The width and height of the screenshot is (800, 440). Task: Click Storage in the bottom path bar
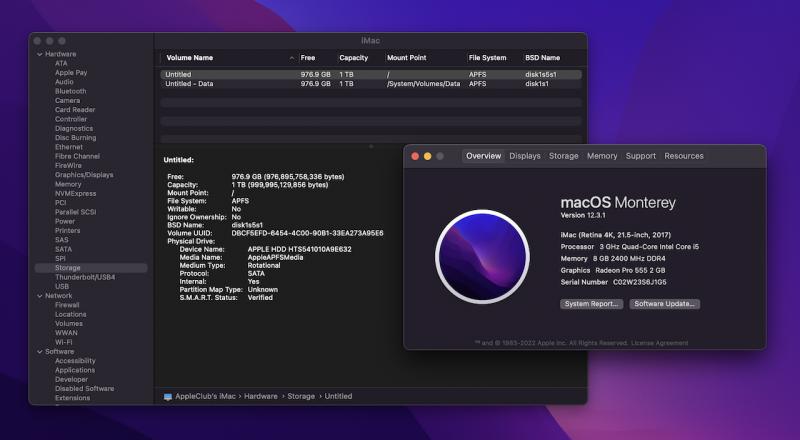[x=301, y=397]
